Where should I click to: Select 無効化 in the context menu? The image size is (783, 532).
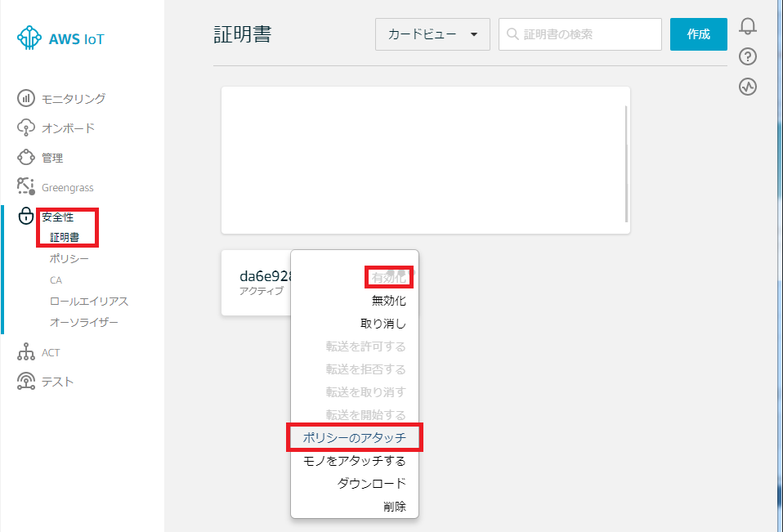tap(388, 301)
